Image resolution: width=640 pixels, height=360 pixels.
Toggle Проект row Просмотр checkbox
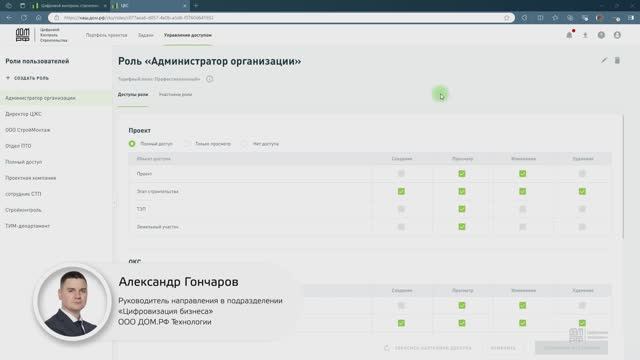(x=462, y=174)
